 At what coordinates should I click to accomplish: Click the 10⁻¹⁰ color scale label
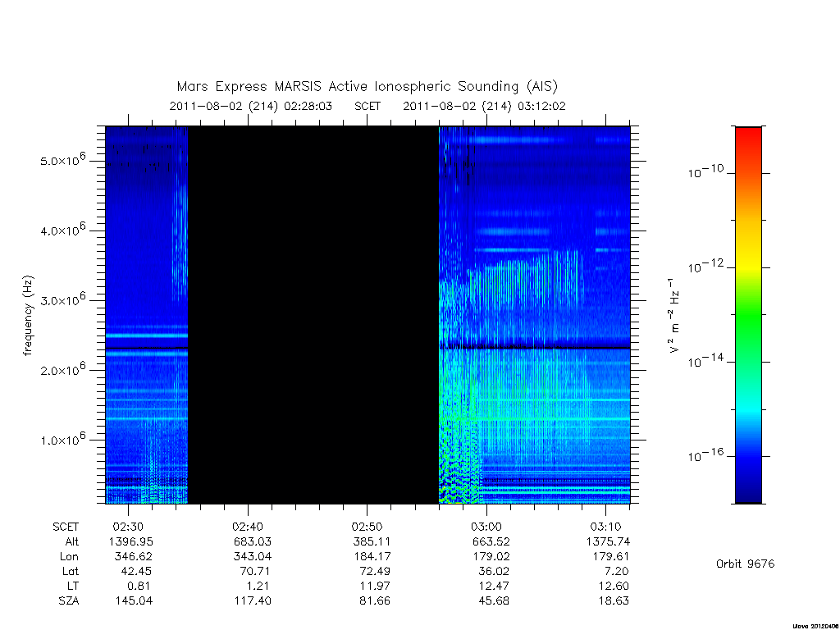705,171
